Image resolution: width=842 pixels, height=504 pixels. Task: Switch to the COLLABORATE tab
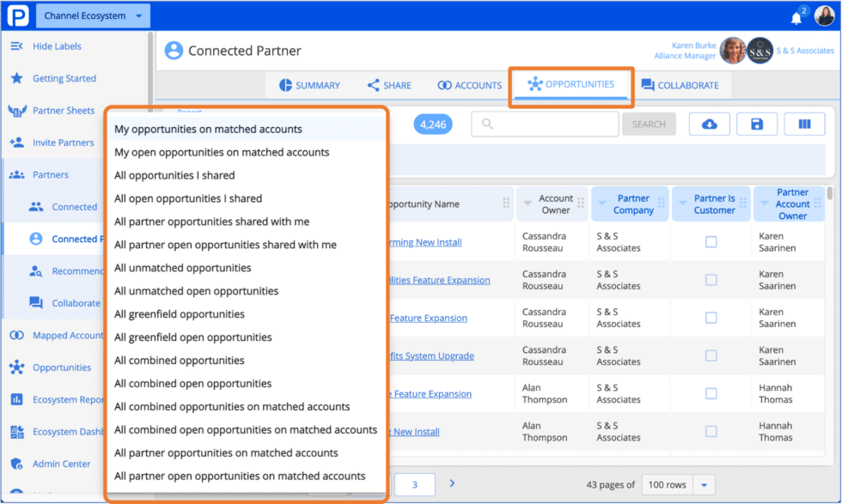tap(683, 85)
